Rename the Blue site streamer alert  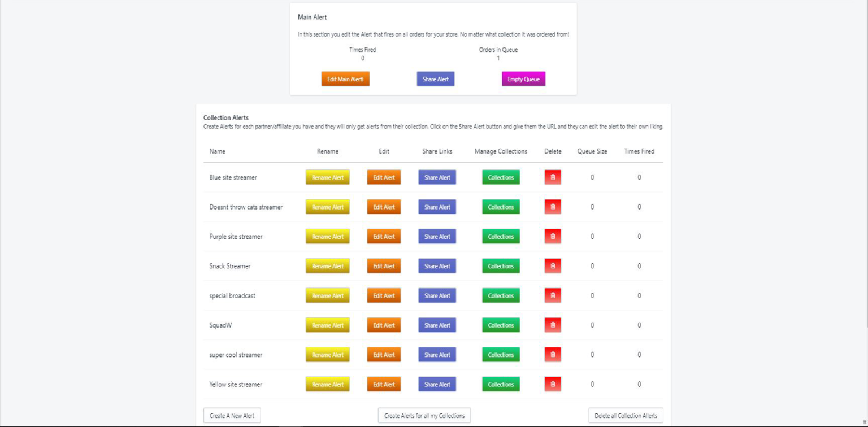point(328,177)
